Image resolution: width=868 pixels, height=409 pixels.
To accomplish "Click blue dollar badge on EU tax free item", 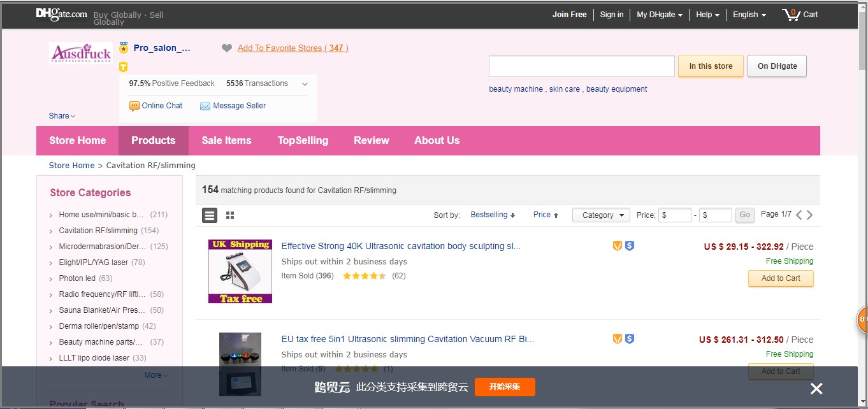I will [x=630, y=339].
